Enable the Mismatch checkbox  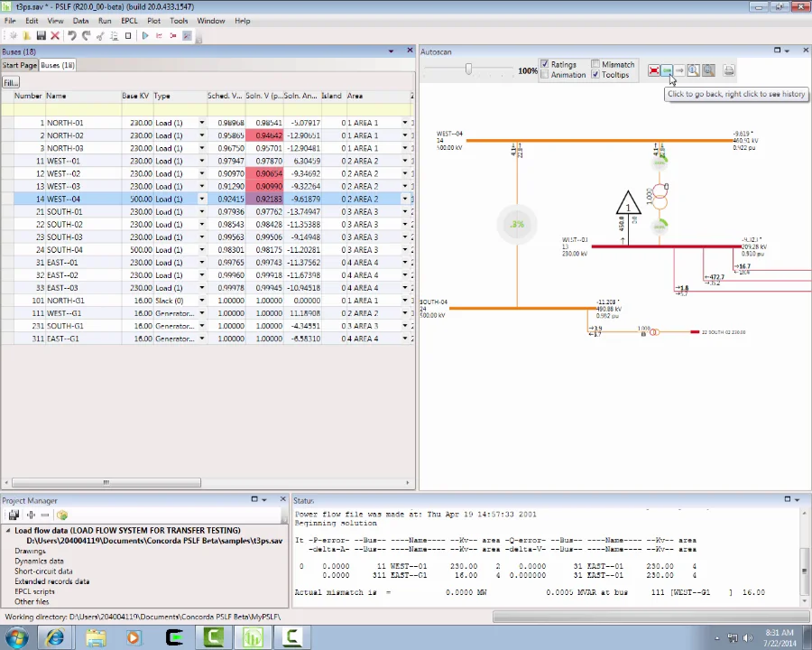click(595, 65)
